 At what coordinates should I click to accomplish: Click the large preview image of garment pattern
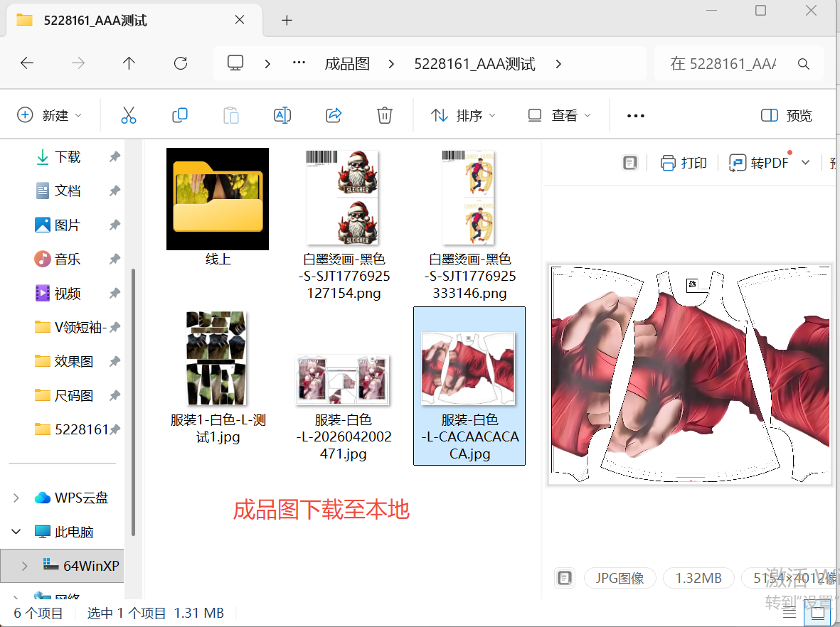click(690, 375)
